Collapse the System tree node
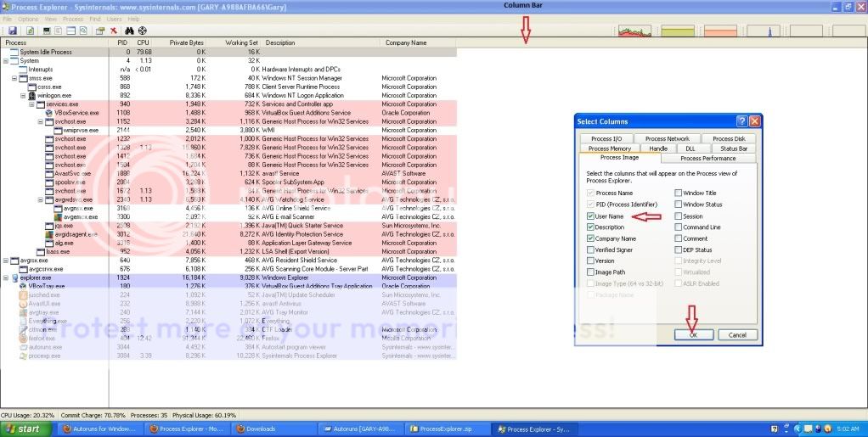 6,61
